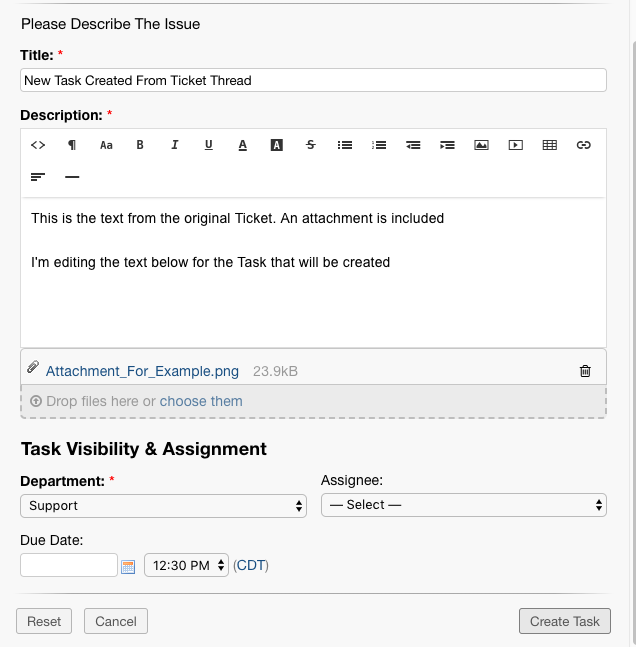
Task: Click the Insert Link icon
Action: (584, 145)
